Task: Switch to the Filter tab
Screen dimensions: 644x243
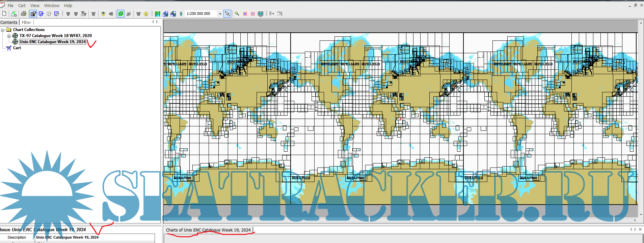Action: pos(26,23)
